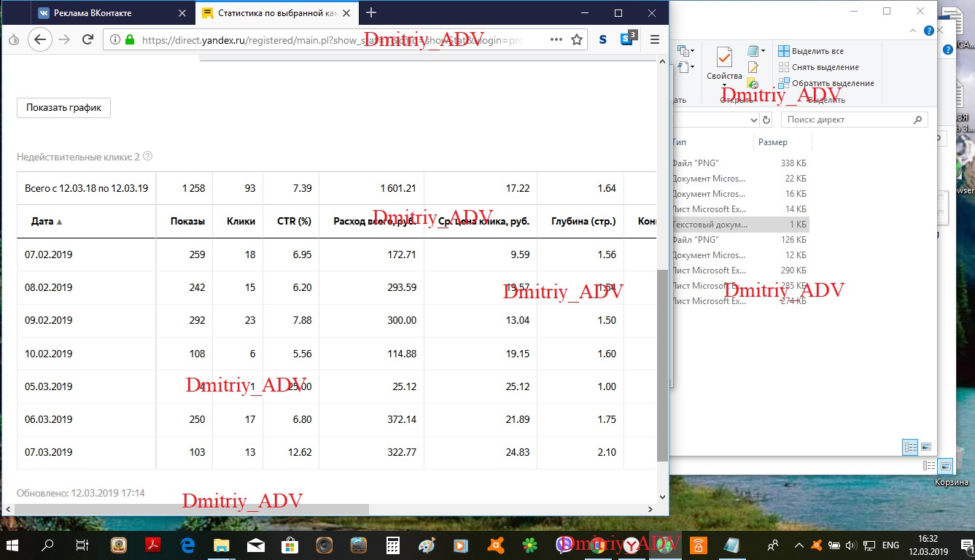975x560 pixels.
Task: Expand the Explorer ribbon Open dropdown arrow
Action: pyautogui.click(x=763, y=51)
